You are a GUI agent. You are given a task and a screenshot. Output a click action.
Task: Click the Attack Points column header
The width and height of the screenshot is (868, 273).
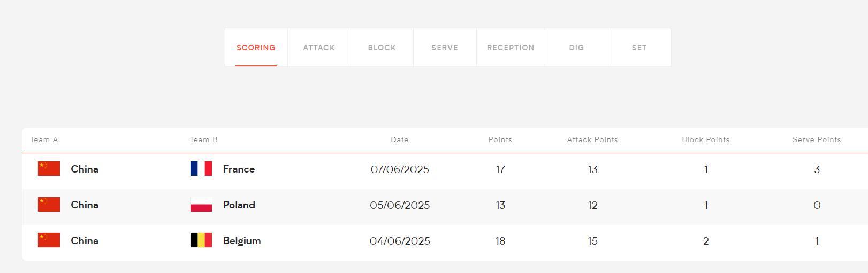(592, 140)
